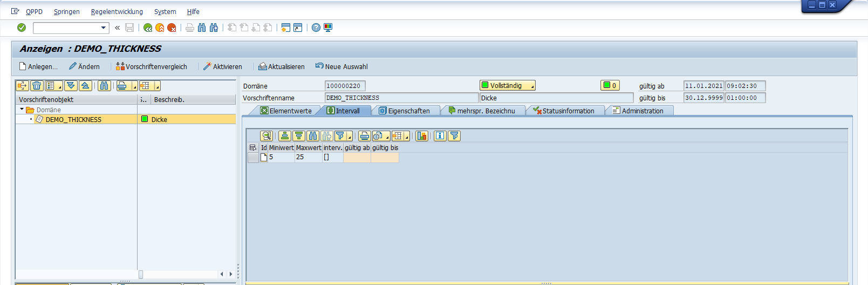
Task: Click the sort ascending icon in table toolbar
Action: pyautogui.click(x=285, y=136)
